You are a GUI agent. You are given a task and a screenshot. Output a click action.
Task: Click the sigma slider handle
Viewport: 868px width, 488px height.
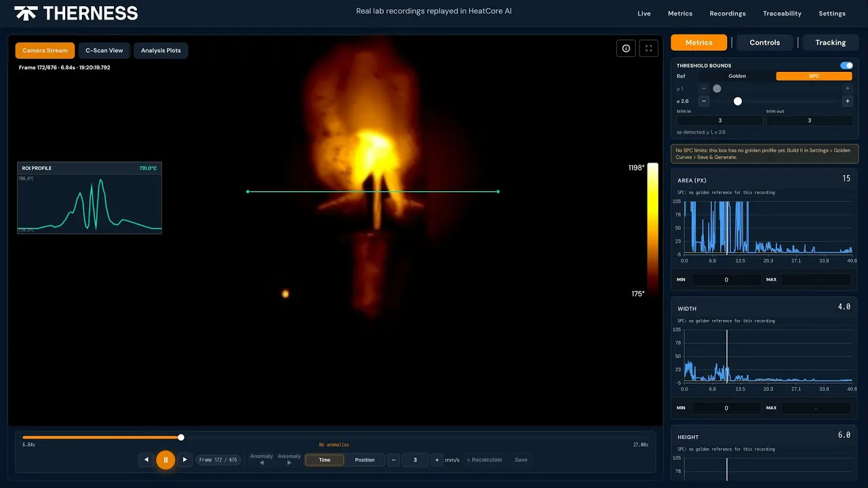coord(738,101)
